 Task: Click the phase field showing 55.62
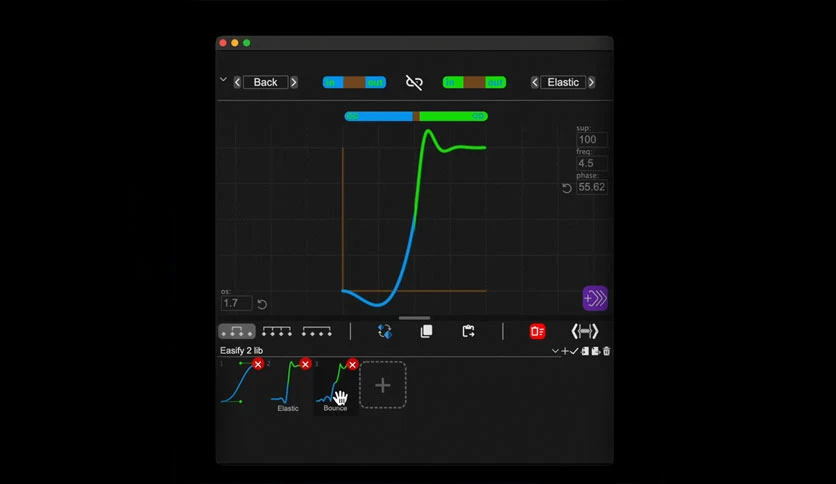point(591,187)
